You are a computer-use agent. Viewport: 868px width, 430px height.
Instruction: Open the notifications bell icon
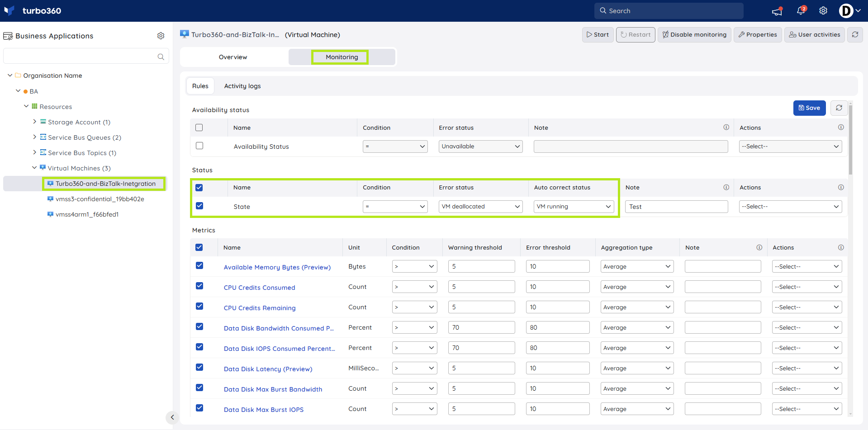click(x=801, y=10)
